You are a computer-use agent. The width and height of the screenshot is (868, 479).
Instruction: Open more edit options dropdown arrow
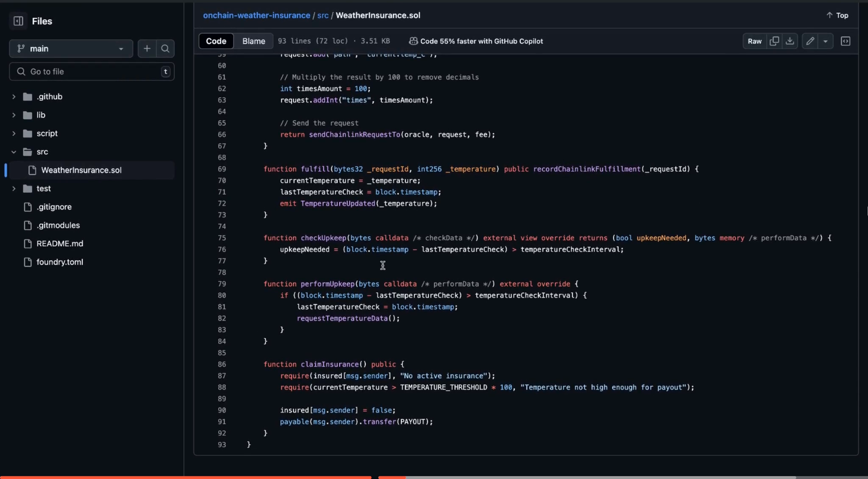coord(825,41)
